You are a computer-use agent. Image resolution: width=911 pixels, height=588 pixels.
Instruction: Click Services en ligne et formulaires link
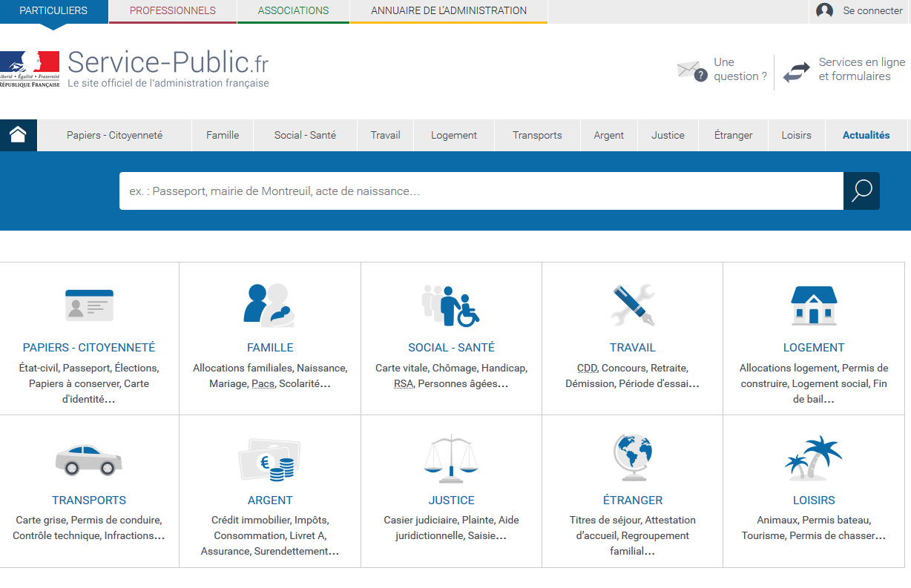(x=862, y=69)
